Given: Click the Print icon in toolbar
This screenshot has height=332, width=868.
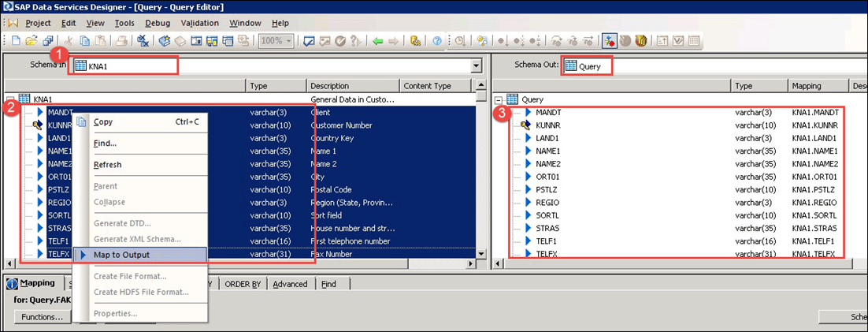Looking at the screenshot, I should click(x=121, y=40).
